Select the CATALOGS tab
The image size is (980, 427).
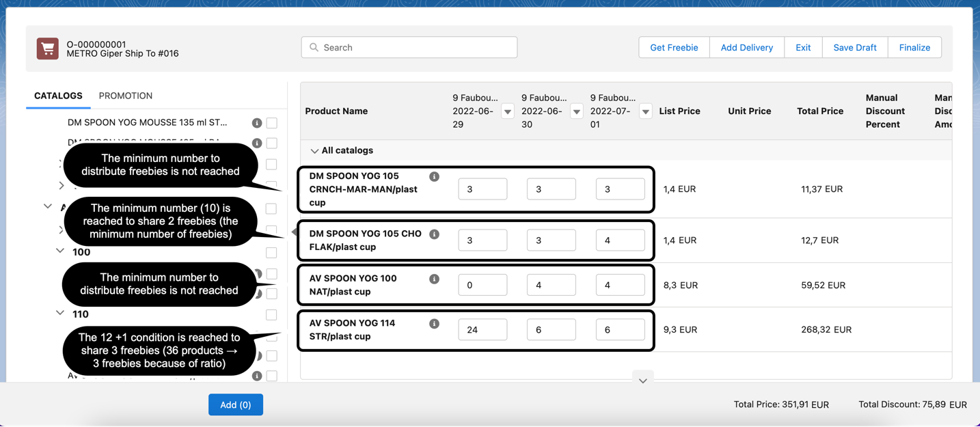click(x=58, y=96)
